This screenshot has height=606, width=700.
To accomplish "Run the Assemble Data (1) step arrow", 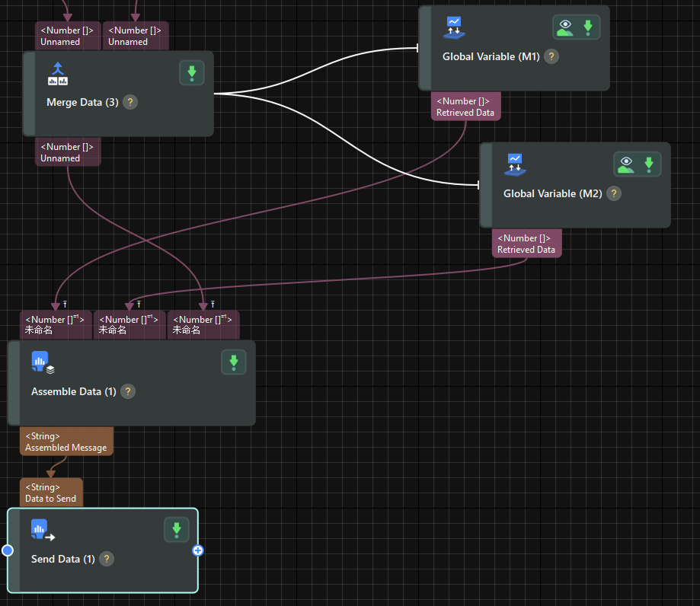I will [x=234, y=362].
